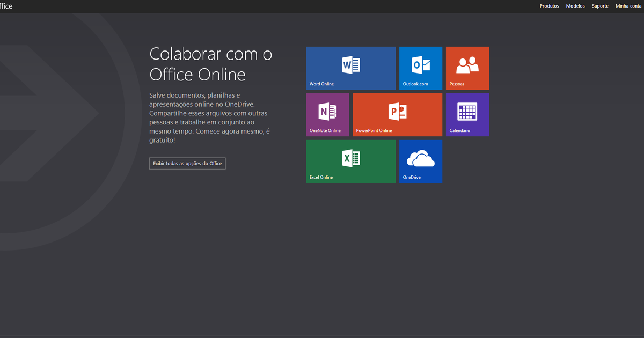Screen dimensions: 644x338
Task: Click the OneDrive cloud icon
Action: pyautogui.click(x=420, y=157)
